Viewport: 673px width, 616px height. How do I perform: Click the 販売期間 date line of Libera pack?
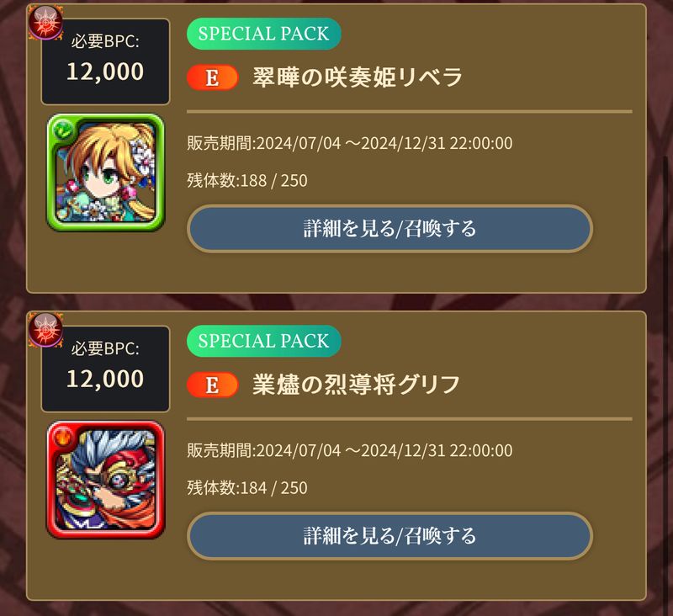click(350, 143)
